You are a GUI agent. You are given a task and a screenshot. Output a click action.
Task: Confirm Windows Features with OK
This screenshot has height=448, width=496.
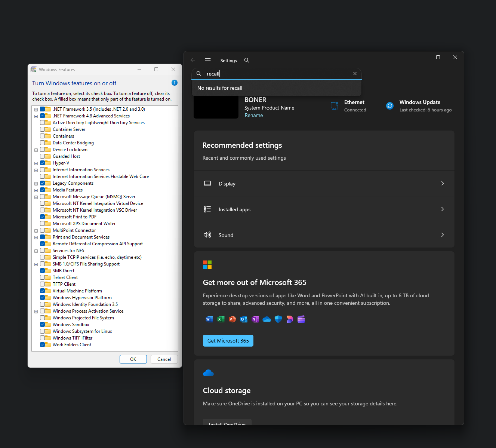[133, 359]
